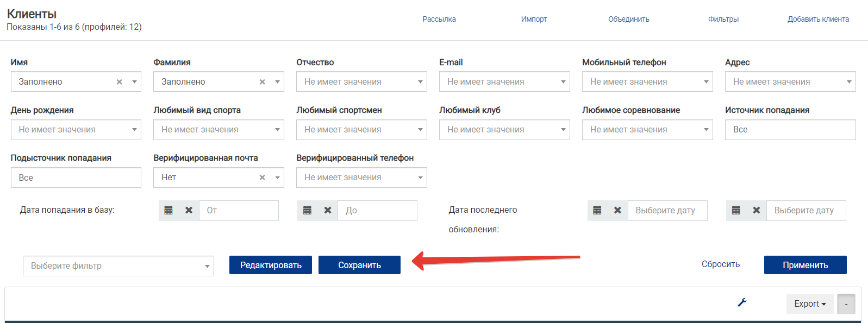Image resolution: width=868 pixels, height=323 pixels.
Task: Clear the Имя filter value
Action: pos(120,82)
